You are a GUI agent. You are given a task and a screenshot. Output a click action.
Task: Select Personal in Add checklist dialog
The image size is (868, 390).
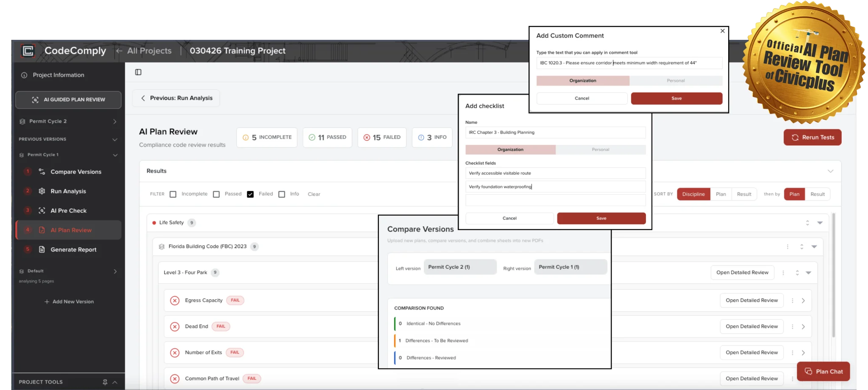point(601,150)
